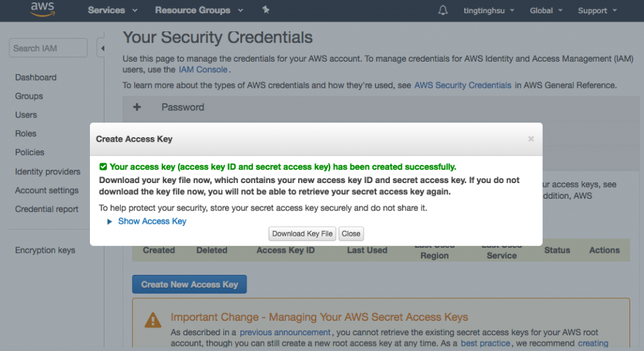
Task: Click the Download Key File button
Action: coord(302,233)
